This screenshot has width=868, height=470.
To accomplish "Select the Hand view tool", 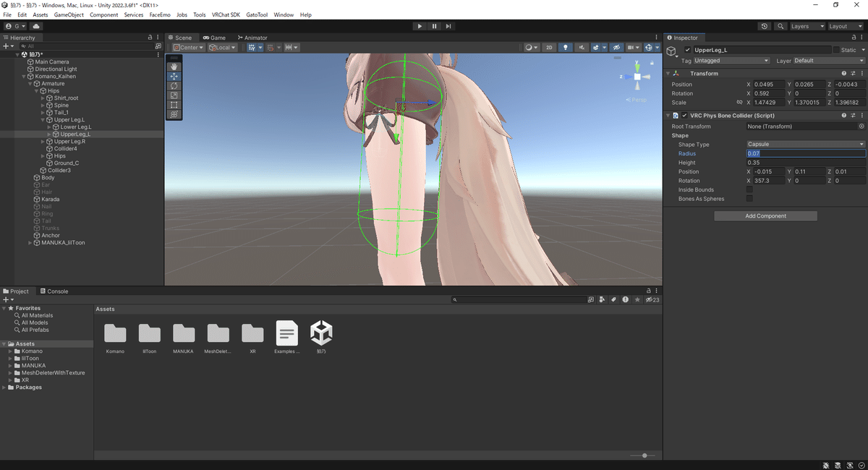I will coord(174,67).
